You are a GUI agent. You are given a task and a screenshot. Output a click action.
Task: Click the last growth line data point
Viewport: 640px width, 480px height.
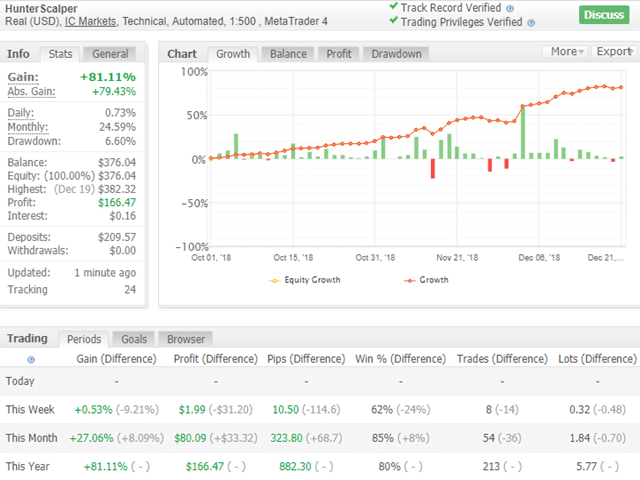621,87
